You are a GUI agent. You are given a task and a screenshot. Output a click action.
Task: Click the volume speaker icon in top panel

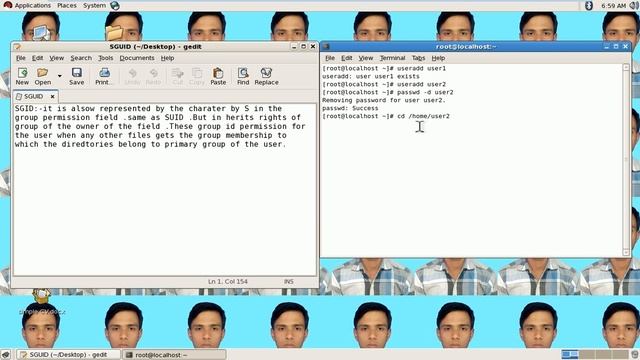click(635, 5)
